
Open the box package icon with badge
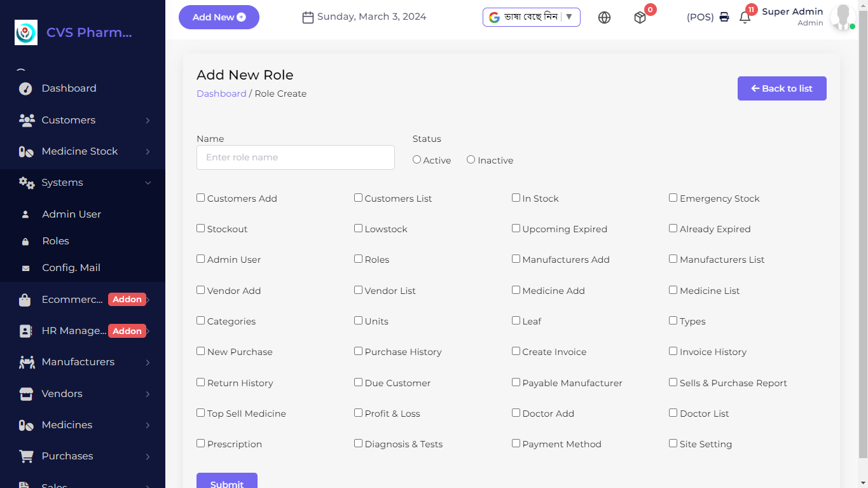(640, 18)
